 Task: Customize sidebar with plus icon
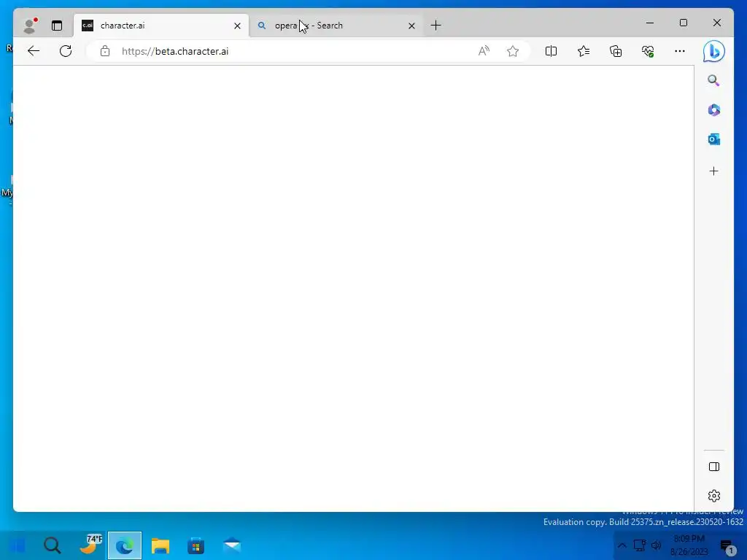pos(713,171)
